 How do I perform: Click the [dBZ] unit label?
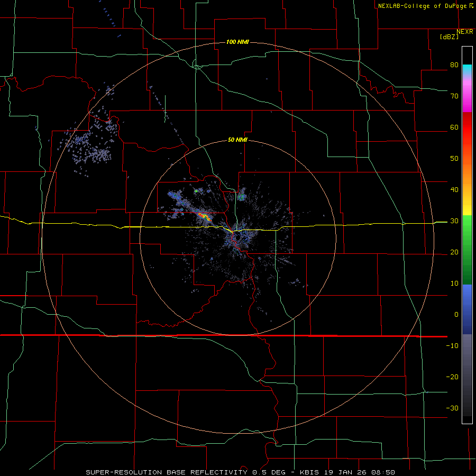[x=449, y=37]
